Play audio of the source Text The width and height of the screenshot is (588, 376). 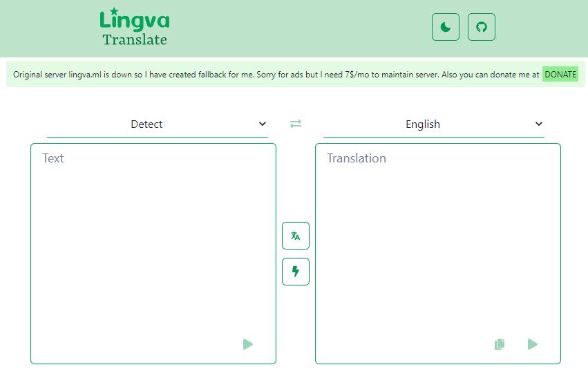(247, 344)
